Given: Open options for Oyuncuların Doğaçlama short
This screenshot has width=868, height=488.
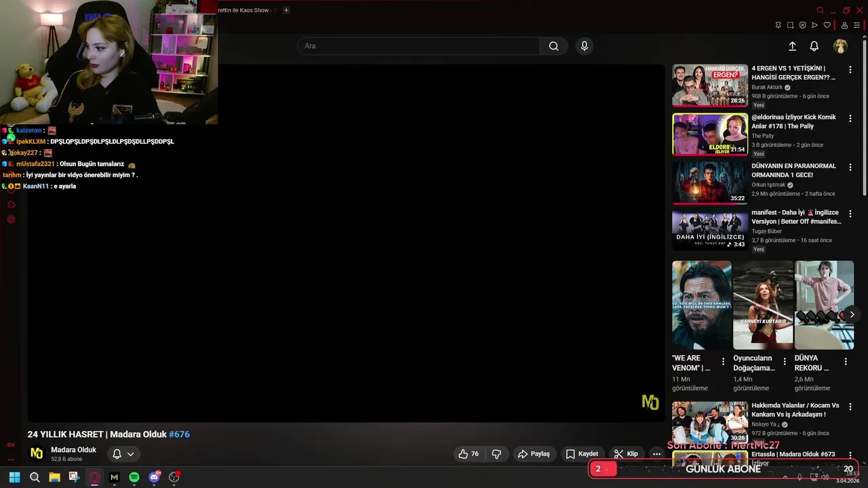Looking at the screenshot, I should point(785,362).
